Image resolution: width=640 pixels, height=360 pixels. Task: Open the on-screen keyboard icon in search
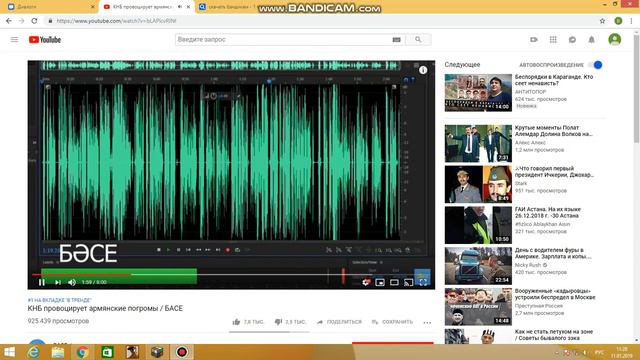point(396,40)
